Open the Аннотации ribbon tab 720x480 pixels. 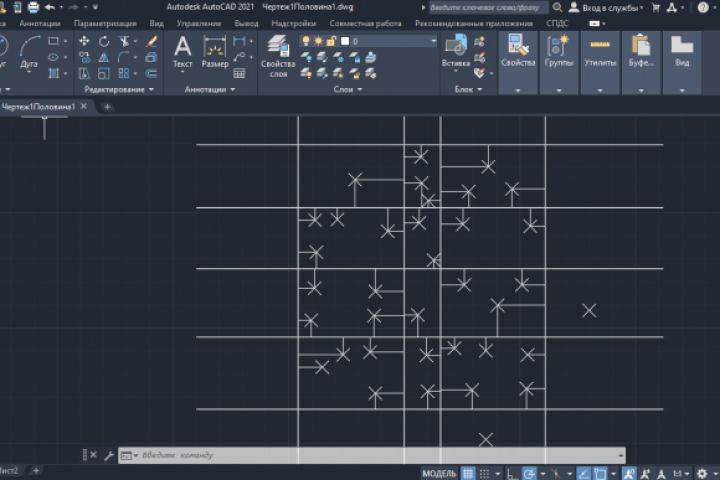(39, 23)
